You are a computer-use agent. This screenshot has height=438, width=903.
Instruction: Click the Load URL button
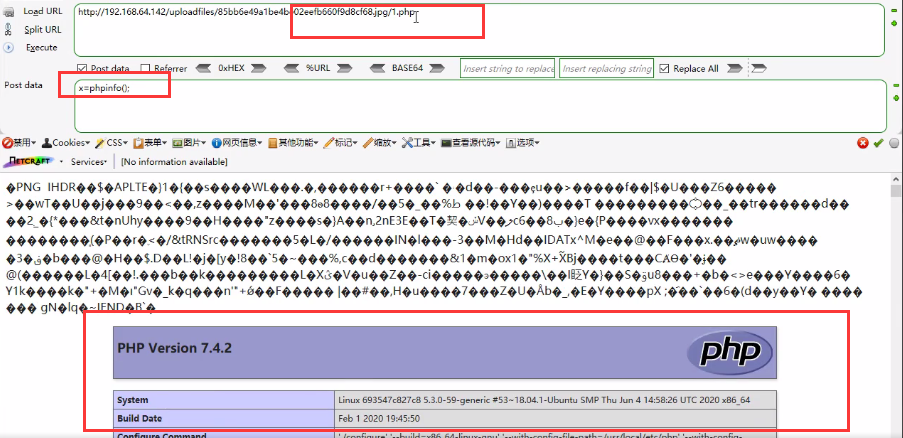point(41,11)
